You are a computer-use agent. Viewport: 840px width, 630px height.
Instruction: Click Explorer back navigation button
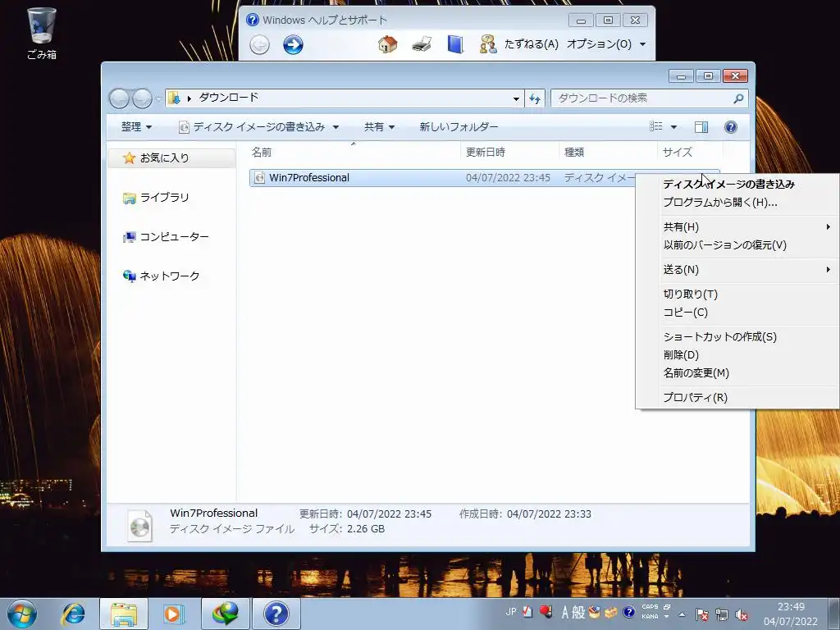[119, 98]
